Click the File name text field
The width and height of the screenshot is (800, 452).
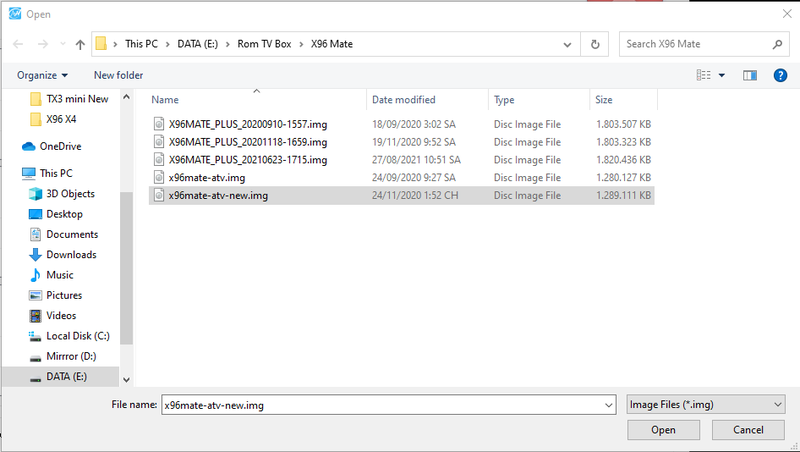click(382, 405)
